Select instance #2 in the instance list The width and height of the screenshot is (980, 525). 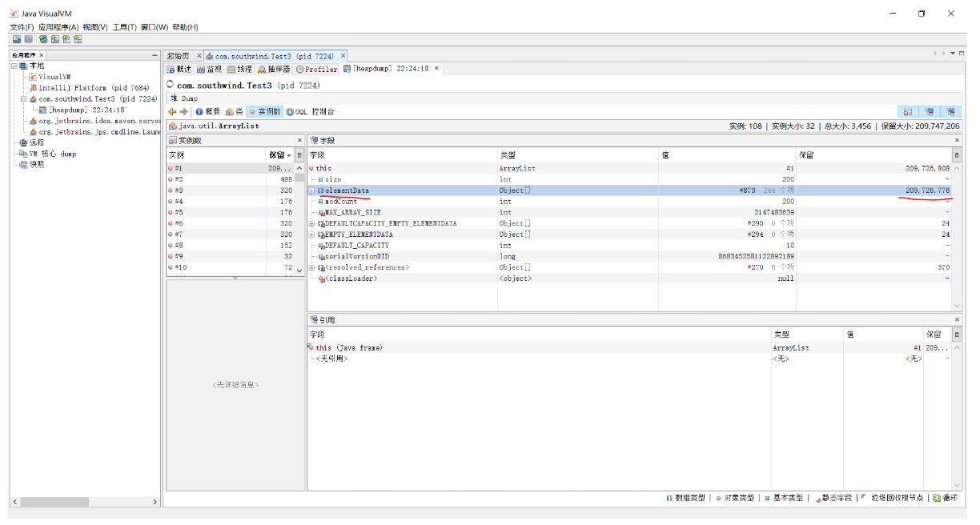(x=231, y=179)
